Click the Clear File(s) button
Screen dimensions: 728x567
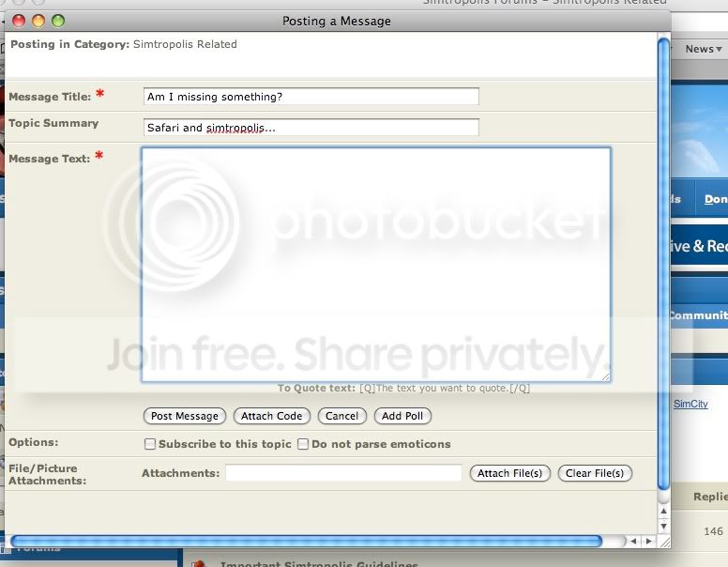[595, 473]
